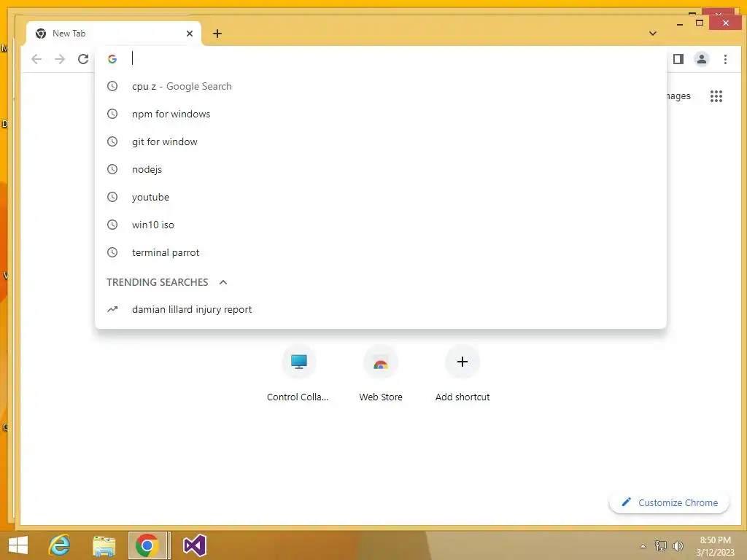Go forward to next page
This screenshot has width=747, height=560.
(x=60, y=59)
